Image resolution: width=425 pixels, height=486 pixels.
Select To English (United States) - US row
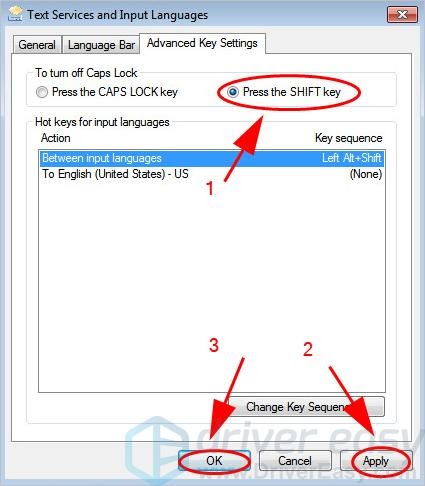click(x=212, y=174)
